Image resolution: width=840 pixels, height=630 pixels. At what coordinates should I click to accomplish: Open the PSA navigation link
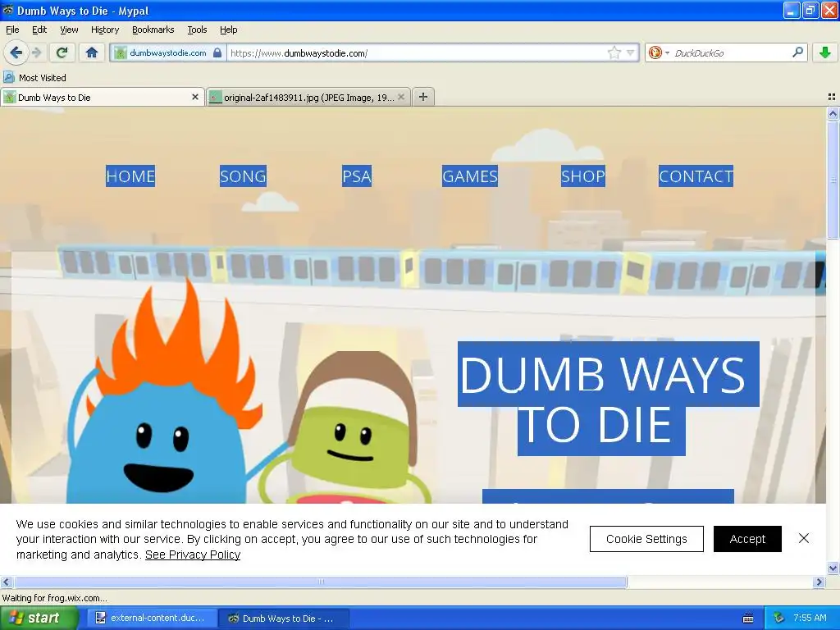(x=357, y=176)
